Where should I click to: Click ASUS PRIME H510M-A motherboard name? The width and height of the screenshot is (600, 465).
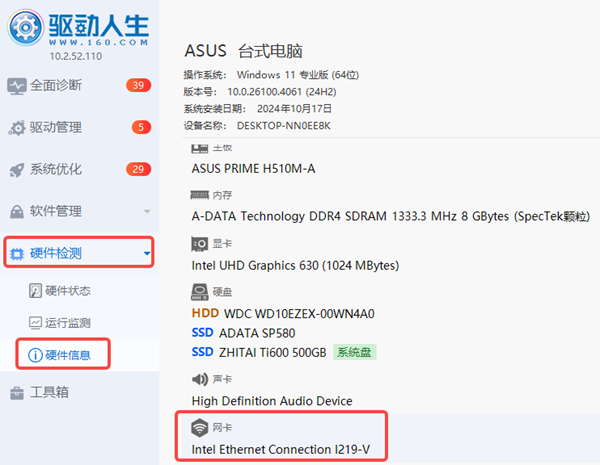[253, 168]
